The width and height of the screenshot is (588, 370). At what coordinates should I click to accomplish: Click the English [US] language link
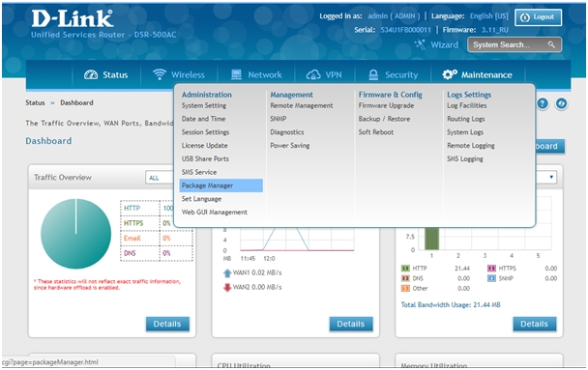click(489, 16)
